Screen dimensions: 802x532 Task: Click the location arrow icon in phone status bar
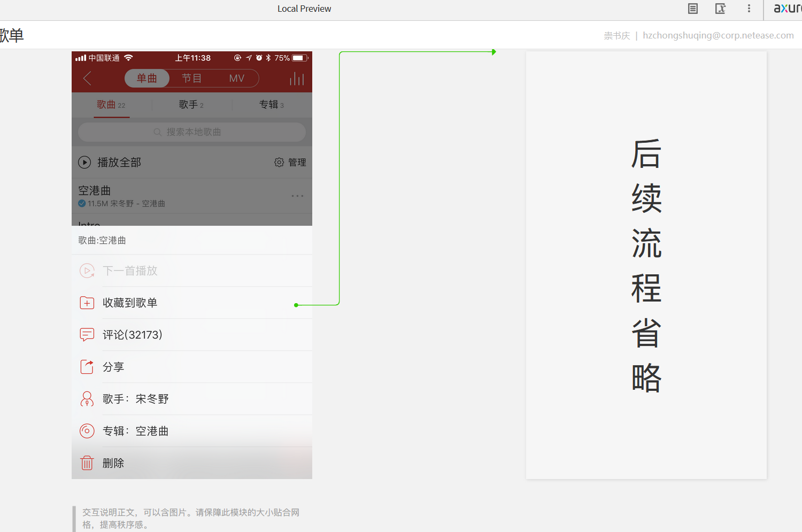[249, 58]
